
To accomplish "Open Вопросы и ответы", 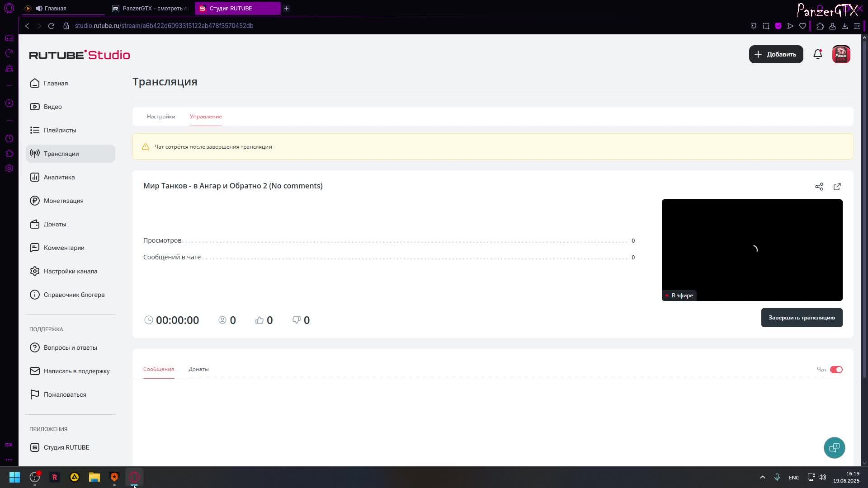I will 71,347.
